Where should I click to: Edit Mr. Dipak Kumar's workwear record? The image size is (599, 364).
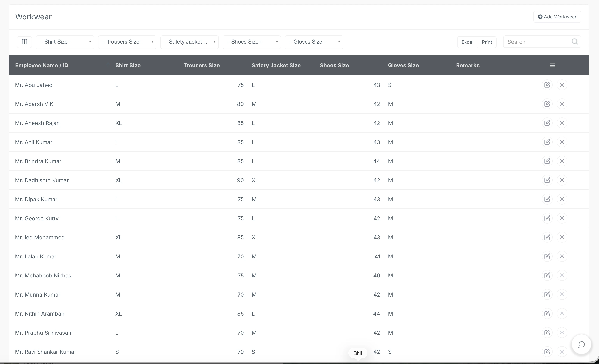coord(547,199)
